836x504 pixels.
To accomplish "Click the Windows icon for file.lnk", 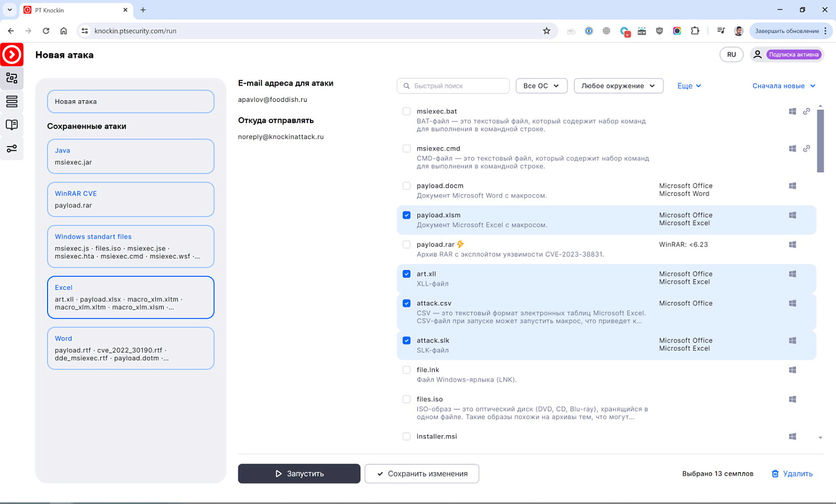I will point(792,370).
